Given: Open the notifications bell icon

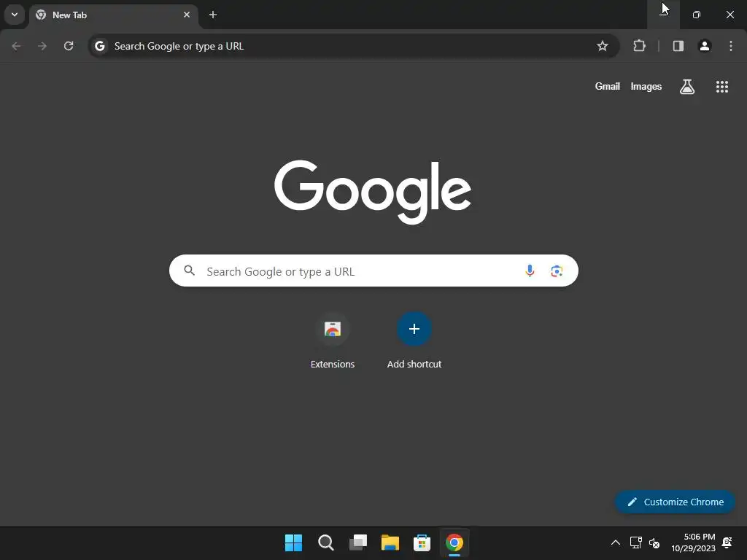Looking at the screenshot, I should click(727, 542).
